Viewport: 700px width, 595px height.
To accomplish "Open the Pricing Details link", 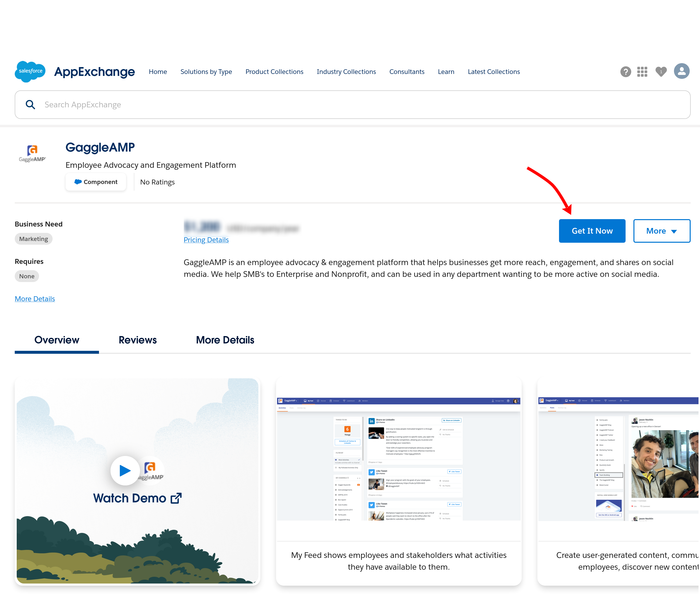I will [206, 240].
